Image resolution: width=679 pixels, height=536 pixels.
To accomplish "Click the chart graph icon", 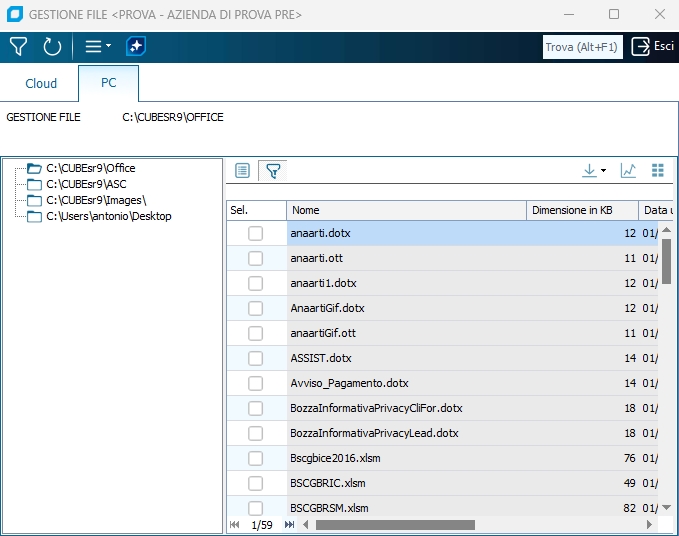I will [628, 171].
